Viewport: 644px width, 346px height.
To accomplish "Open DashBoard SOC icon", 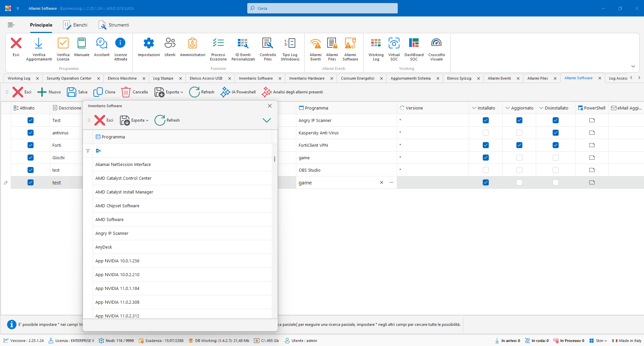I will 414,43.
